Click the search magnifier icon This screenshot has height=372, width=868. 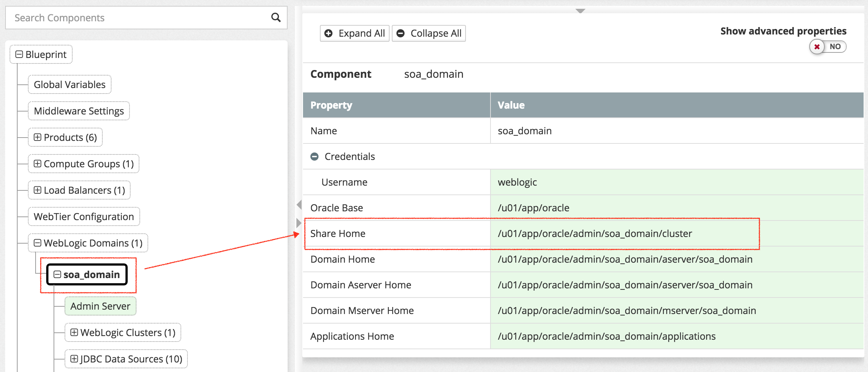pyautogui.click(x=276, y=18)
